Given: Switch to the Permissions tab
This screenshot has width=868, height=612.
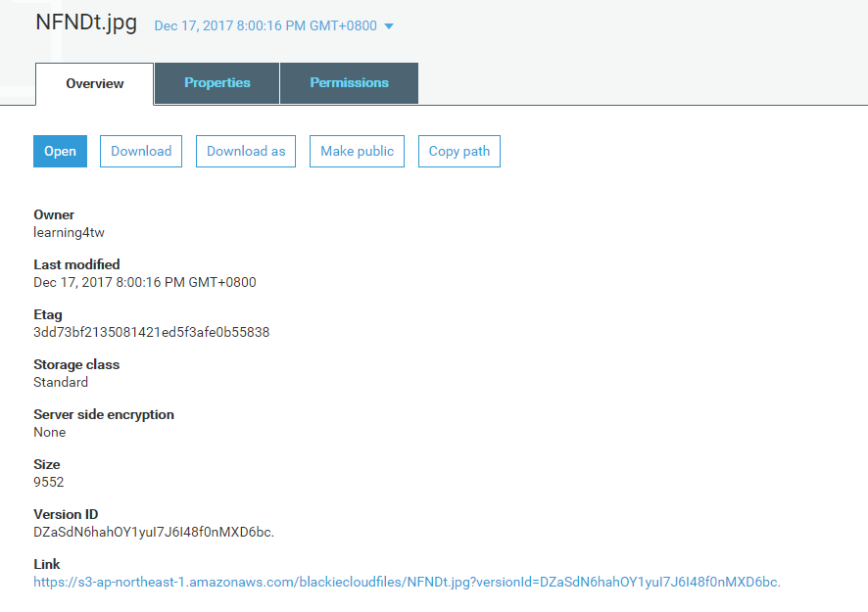Looking at the screenshot, I should pos(349,83).
